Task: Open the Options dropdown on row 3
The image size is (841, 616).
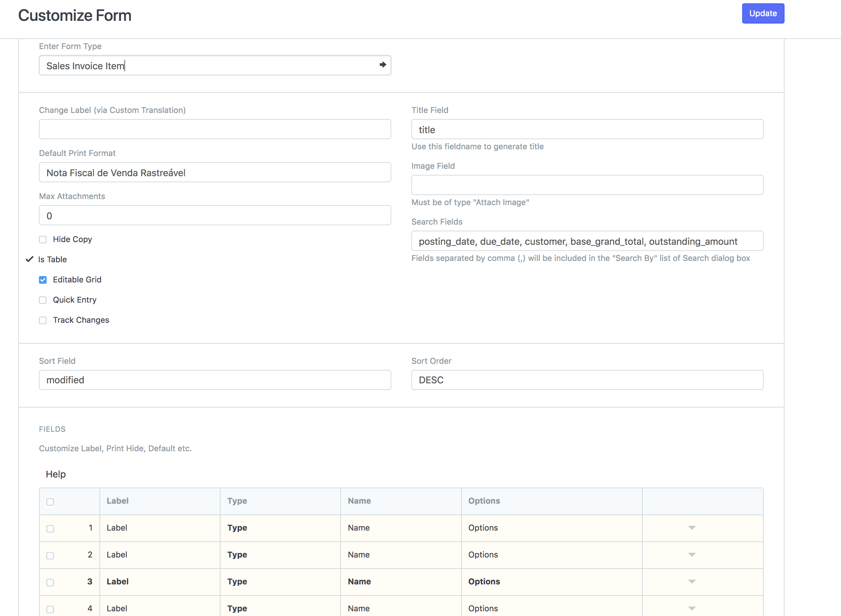Action: 691,582
